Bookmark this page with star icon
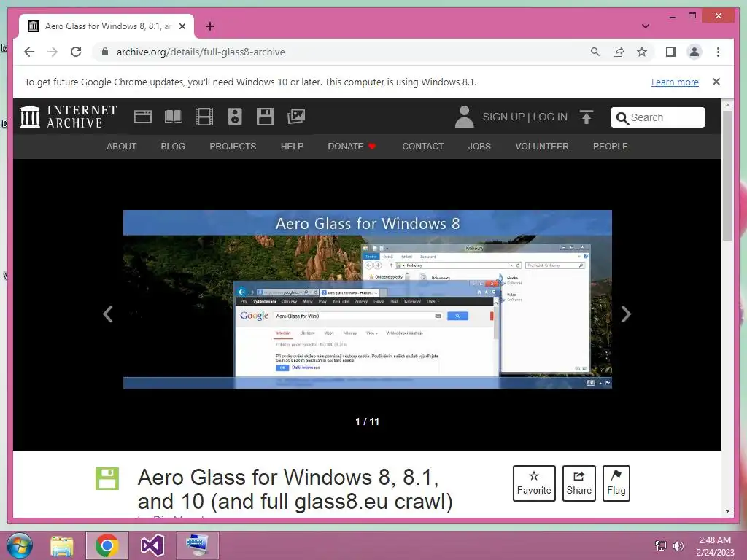 click(x=642, y=52)
